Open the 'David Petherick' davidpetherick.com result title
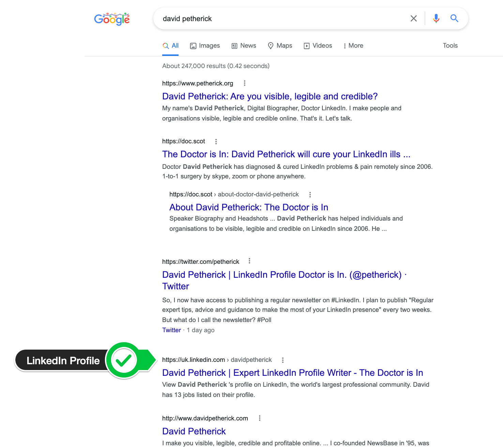503x448 pixels. pyautogui.click(x=194, y=431)
